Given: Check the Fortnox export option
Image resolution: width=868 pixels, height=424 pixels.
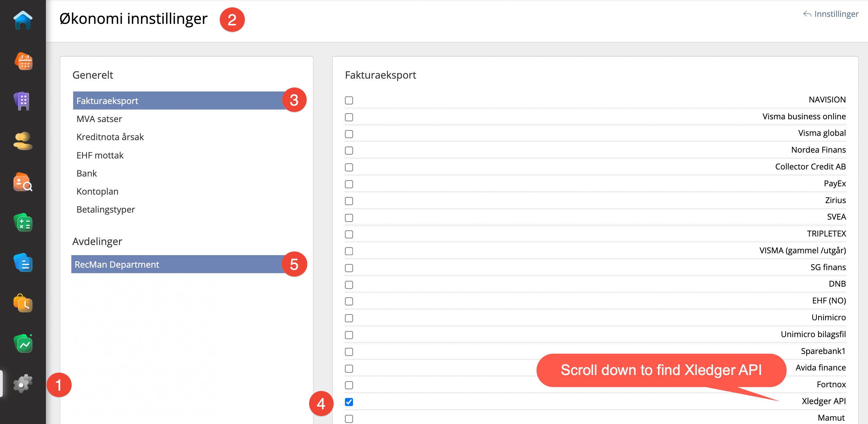Looking at the screenshot, I should click(x=349, y=385).
